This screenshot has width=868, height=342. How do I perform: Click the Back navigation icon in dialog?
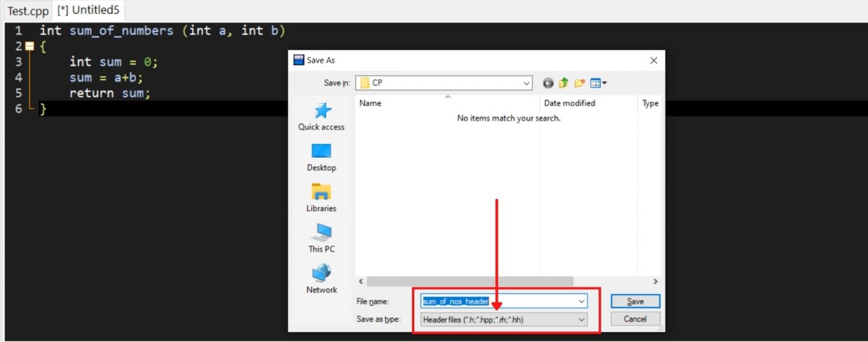(548, 83)
